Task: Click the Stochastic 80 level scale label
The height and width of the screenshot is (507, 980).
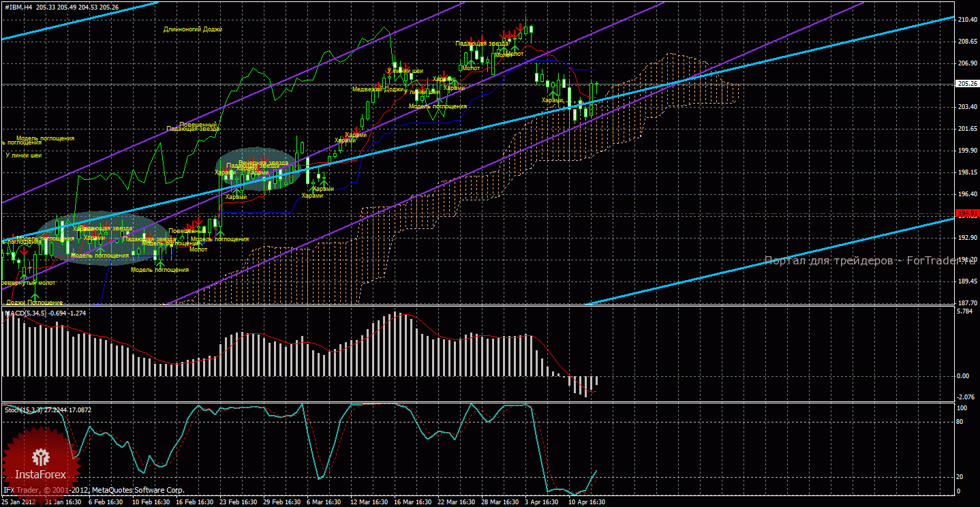Action: click(x=960, y=422)
